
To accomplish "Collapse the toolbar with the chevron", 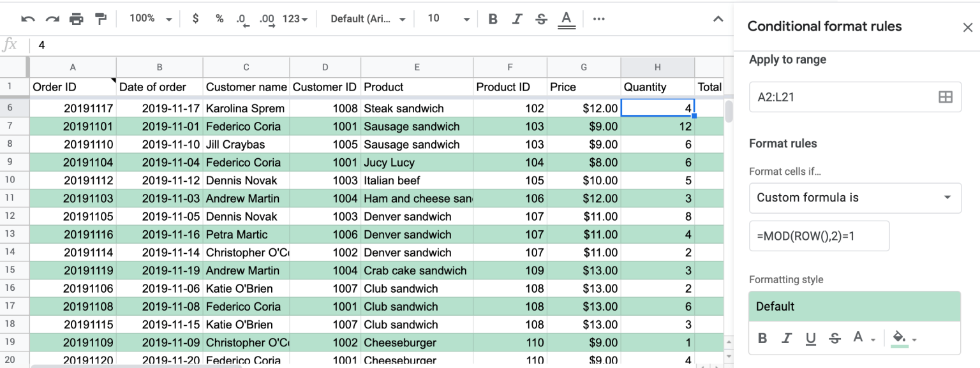I will [718, 18].
